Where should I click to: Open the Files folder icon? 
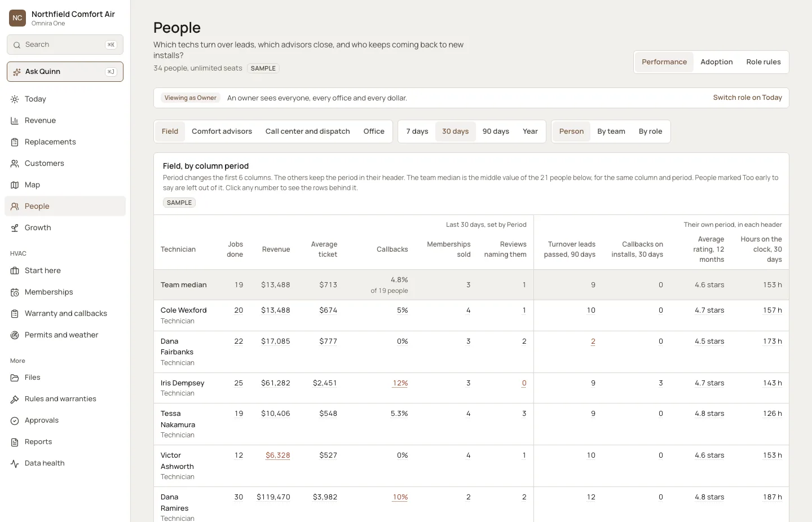pyautogui.click(x=15, y=378)
